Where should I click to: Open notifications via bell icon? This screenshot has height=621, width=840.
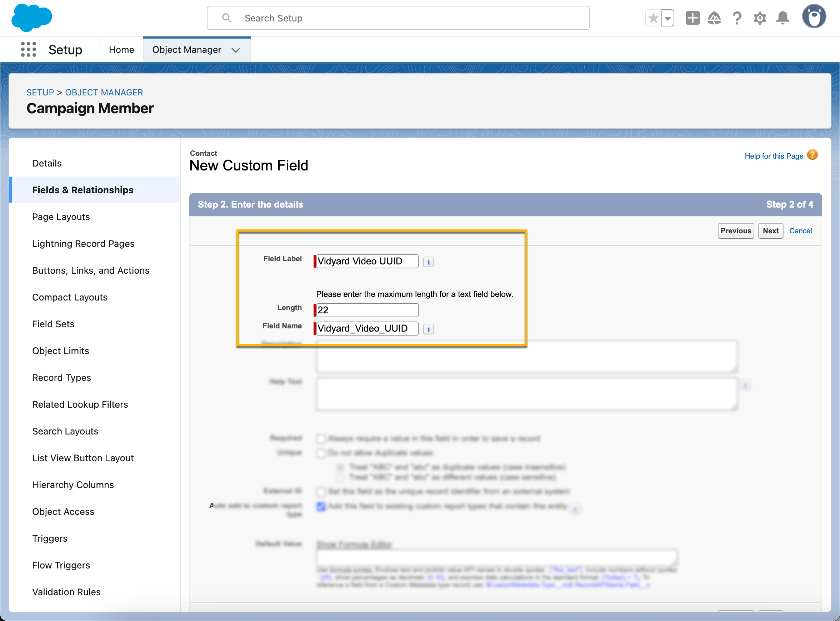[x=782, y=18]
